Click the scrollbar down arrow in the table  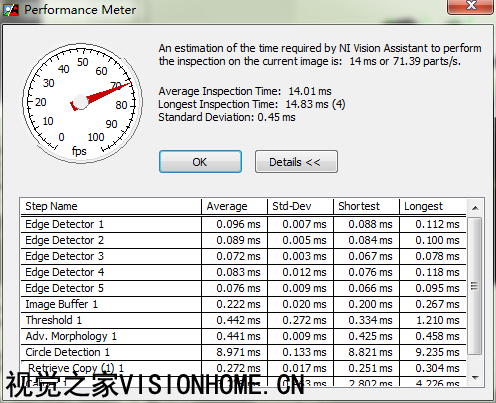click(x=475, y=378)
